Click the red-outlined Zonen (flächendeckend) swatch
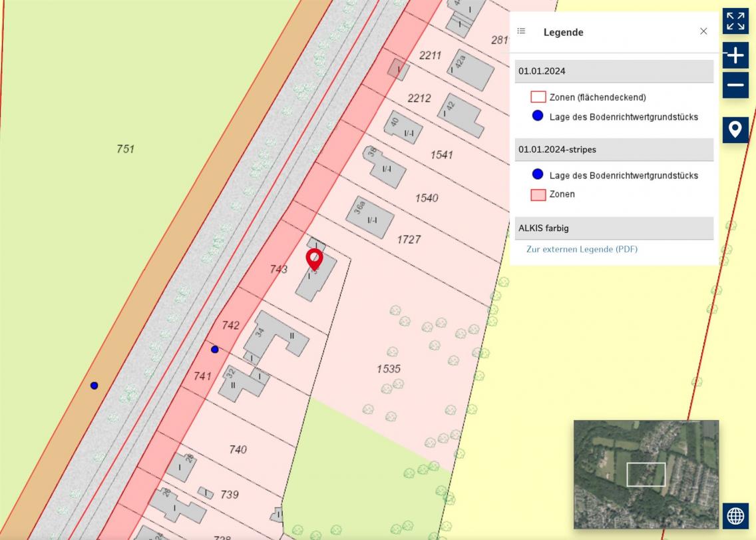756x540 pixels. [x=538, y=97]
